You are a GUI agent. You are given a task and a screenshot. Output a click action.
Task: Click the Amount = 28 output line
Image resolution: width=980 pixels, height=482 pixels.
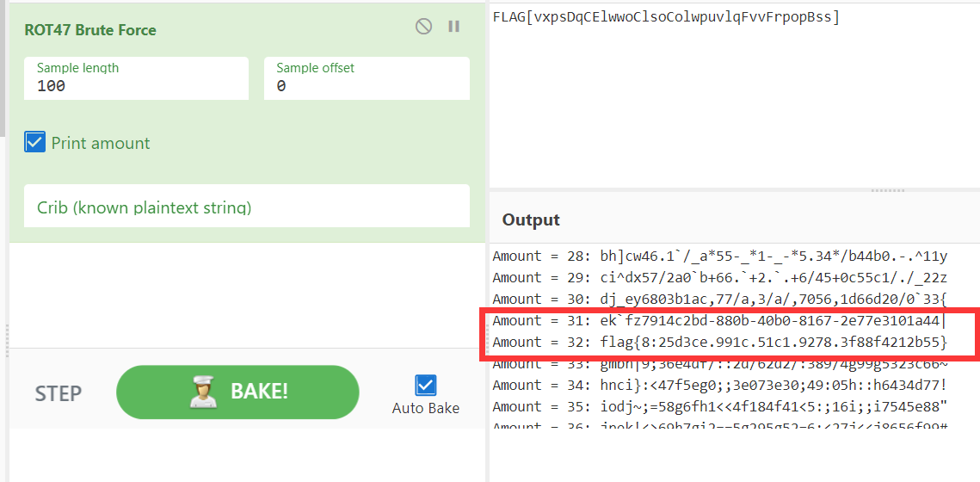tap(719, 256)
